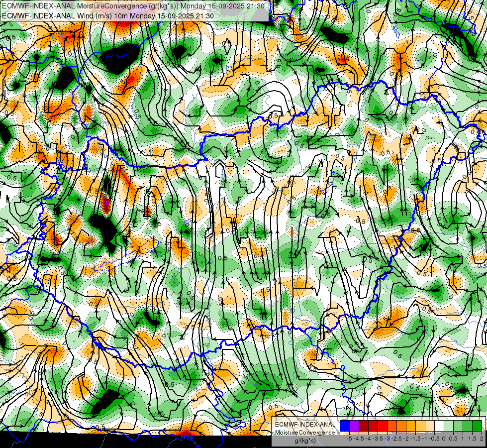Click the legend tick label -4.5

point(359,439)
